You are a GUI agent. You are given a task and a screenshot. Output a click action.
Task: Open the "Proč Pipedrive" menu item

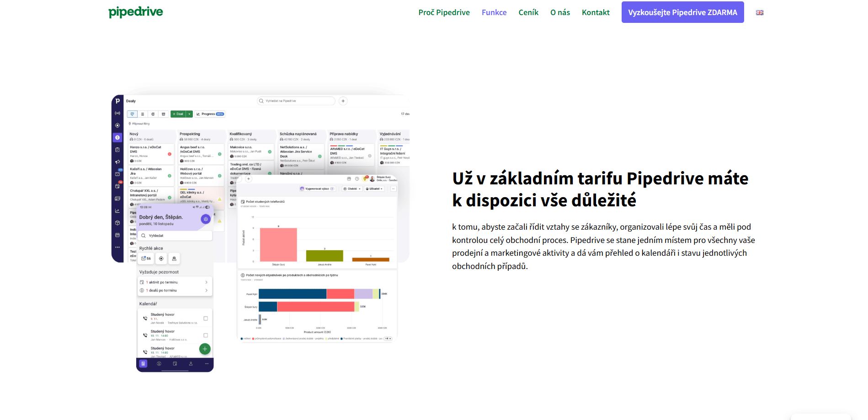(444, 12)
